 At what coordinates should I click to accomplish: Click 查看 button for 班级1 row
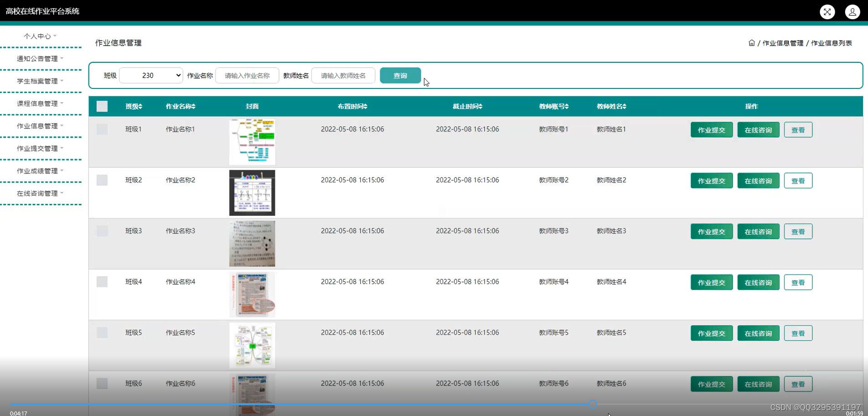[x=798, y=130]
